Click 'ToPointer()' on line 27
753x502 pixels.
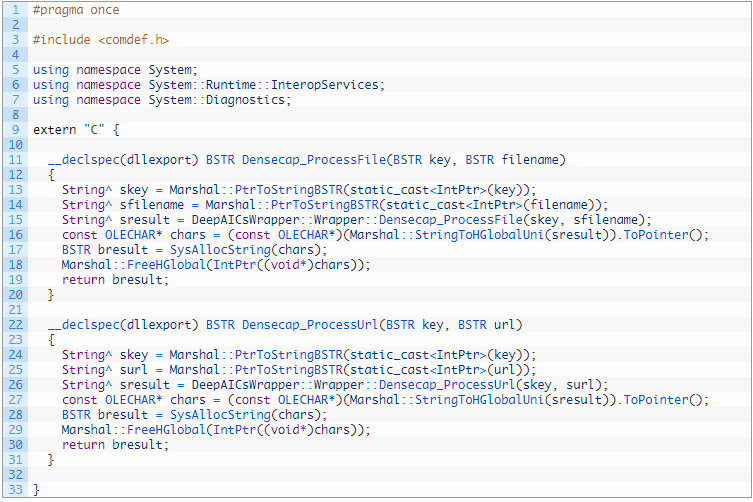point(663,400)
